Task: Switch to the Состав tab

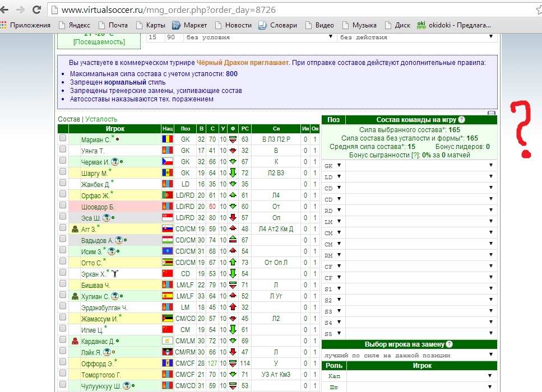Action: [x=69, y=119]
